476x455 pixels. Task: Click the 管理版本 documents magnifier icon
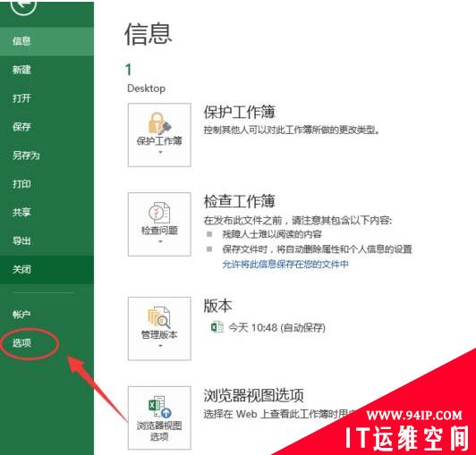[159, 317]
